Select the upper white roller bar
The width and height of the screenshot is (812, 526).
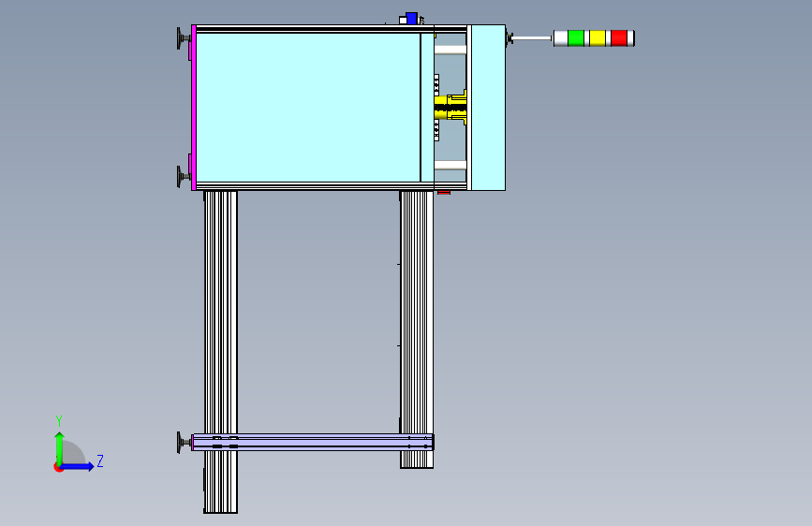point(450,51)
